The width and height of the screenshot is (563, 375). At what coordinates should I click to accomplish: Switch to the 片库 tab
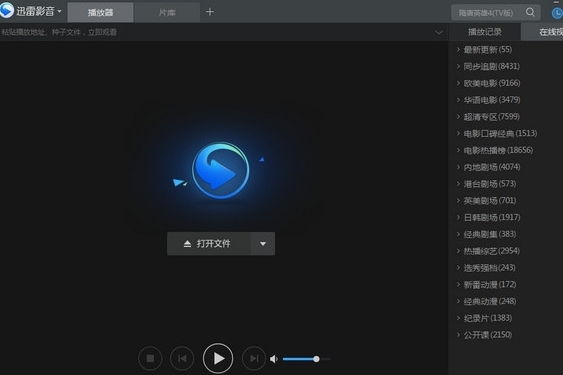point(167,13)
